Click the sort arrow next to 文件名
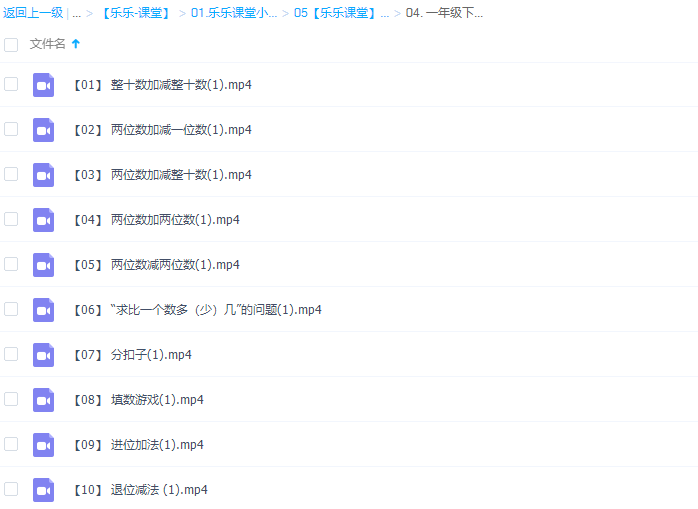The image size is (698, 509). click(x=76, y=44)
